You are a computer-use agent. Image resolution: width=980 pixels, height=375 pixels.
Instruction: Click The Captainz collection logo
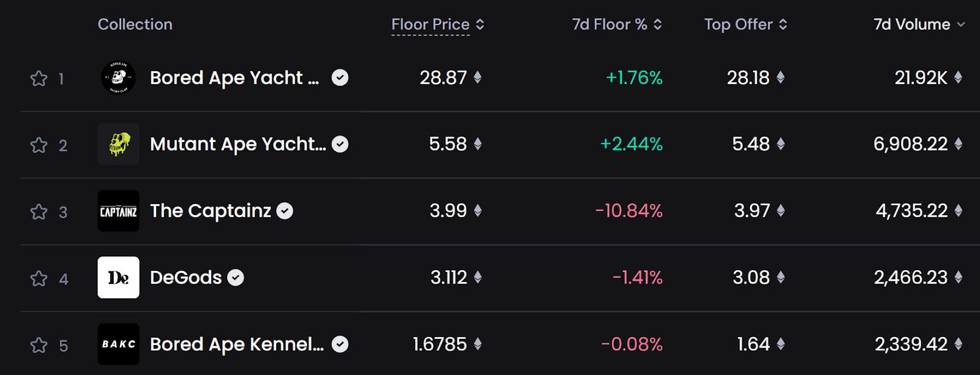point(118,211)
